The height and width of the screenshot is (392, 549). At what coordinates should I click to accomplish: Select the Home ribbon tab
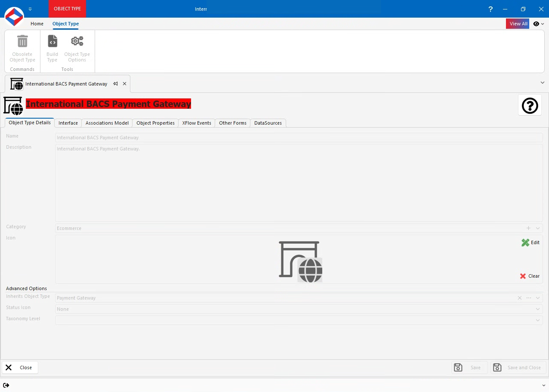pyautogui.click(x=37, y=24)
